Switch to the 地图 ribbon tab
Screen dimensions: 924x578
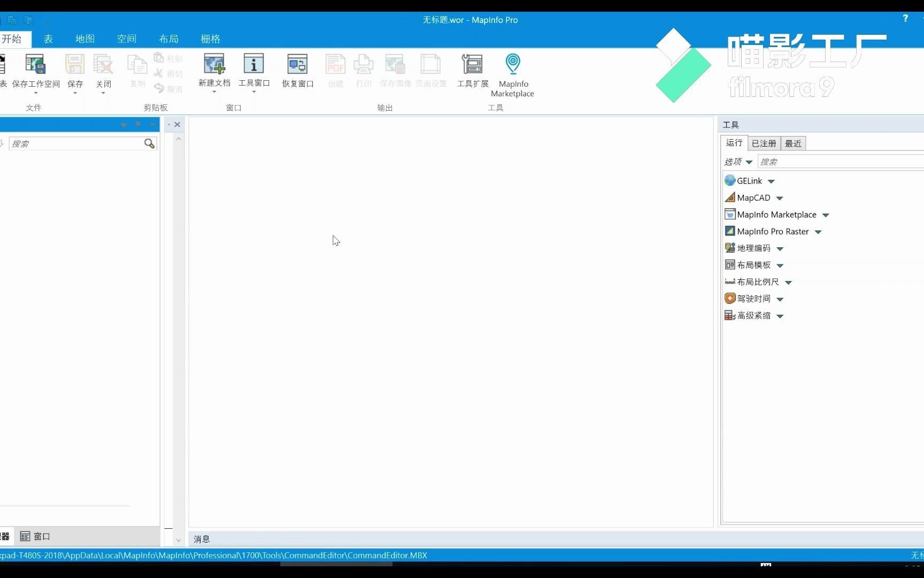click(85, 39)
